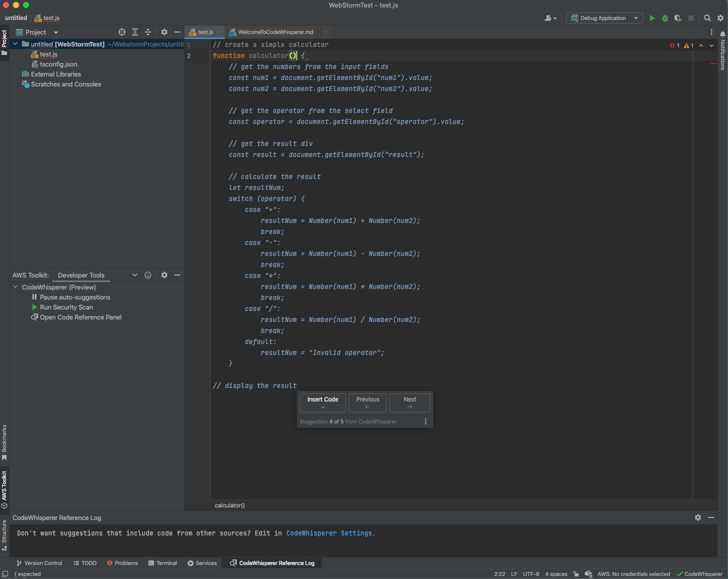The height and width of the screenshot is (579, 728).
Task: Click the AWS Toolkit feedback smiley icon
Action: pos(148,275)
